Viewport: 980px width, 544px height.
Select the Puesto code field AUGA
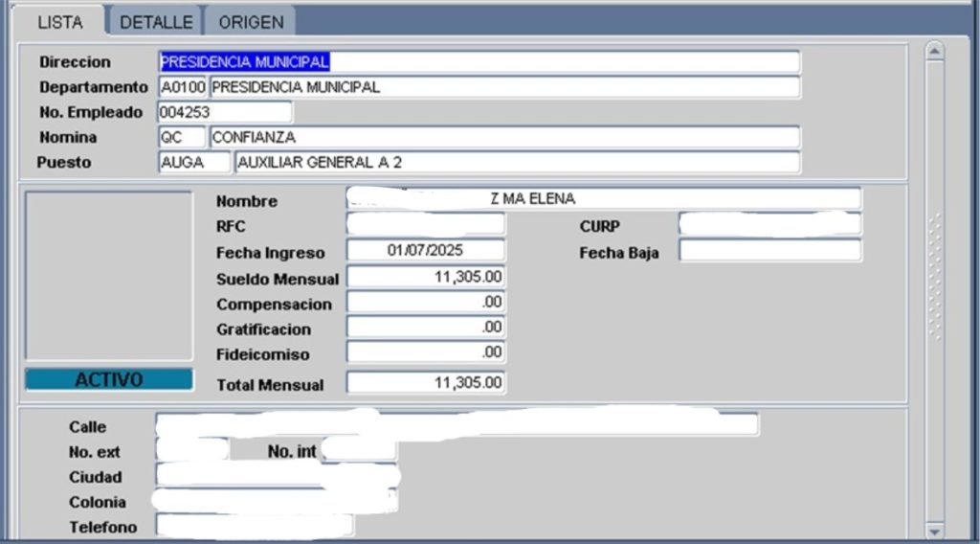pos(194,162)
